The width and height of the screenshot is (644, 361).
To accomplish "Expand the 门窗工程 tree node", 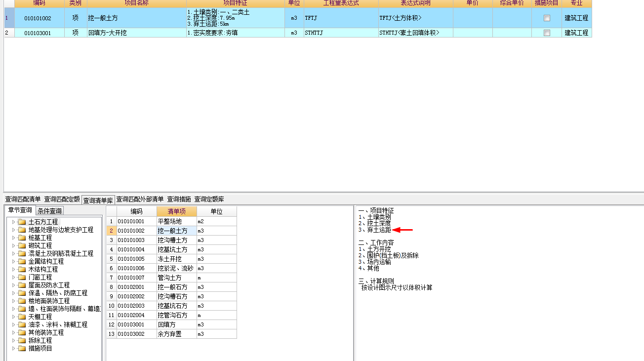I will click(14, 277).
